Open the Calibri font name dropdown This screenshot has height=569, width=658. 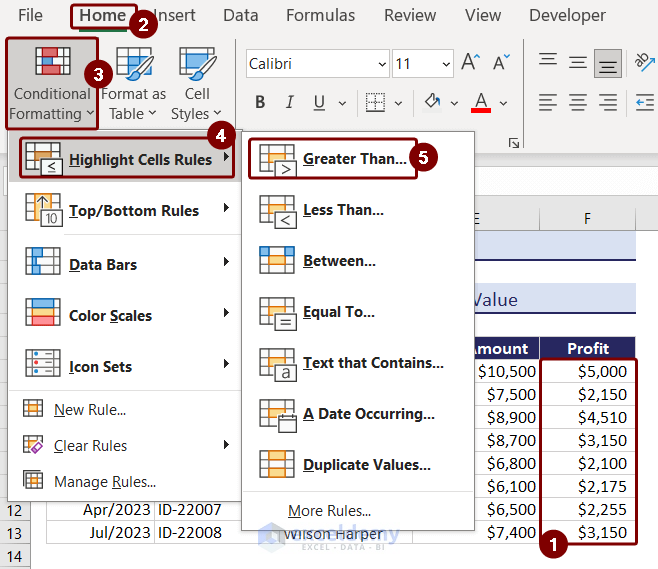382,64
